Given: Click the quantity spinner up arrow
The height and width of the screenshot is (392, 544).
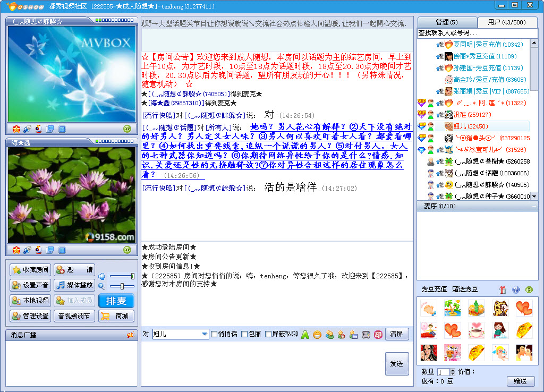Looking at the screenshot, I should [x=453, y=370].
